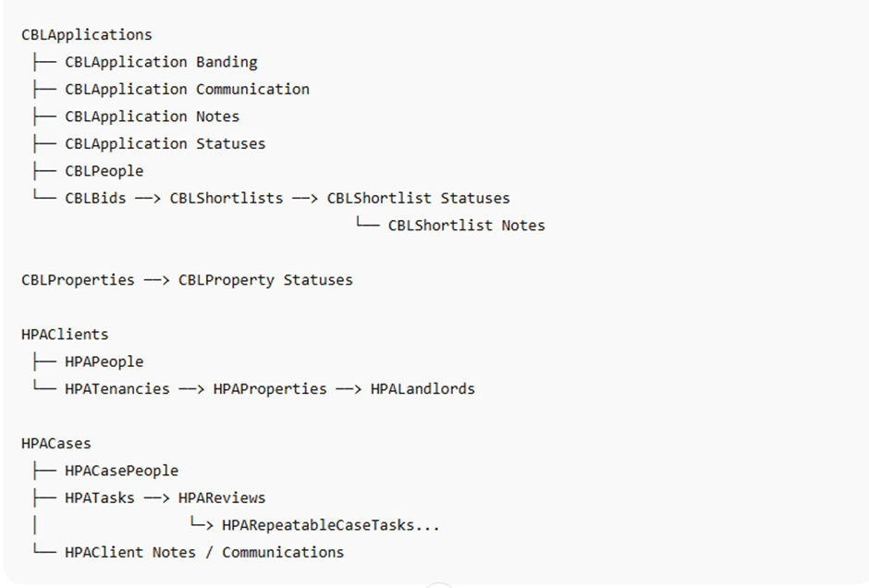Select the HPACasePeople entry
The width and height of the screenshot is (869, 588).
[x=122, y=472]
